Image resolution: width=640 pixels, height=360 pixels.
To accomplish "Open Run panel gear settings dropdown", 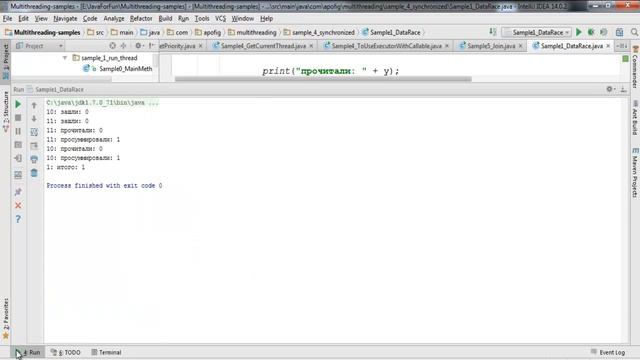I will [610, 89].
